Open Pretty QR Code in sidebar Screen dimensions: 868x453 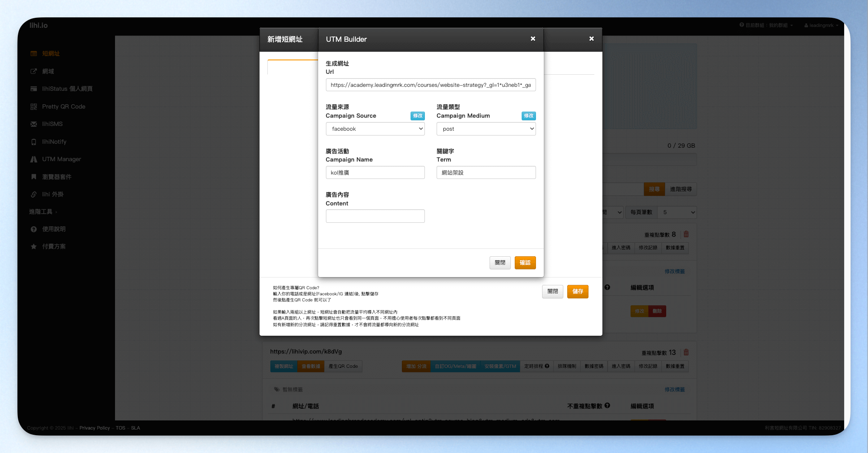point(63,106)
